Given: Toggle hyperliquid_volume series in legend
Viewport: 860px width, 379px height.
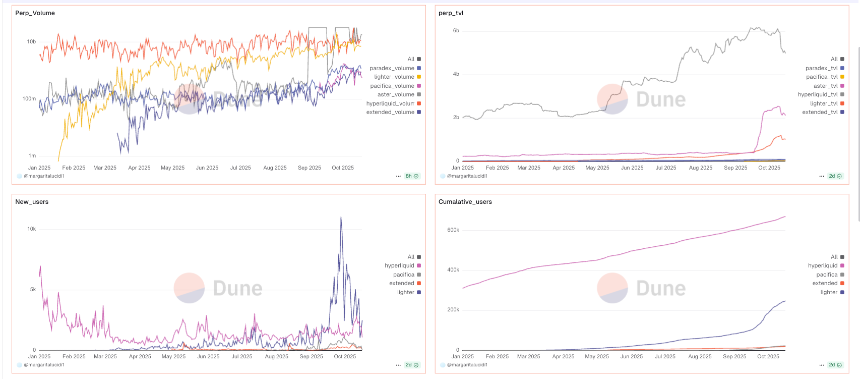Looking at the screenshot, I should [x=393, y=103].
